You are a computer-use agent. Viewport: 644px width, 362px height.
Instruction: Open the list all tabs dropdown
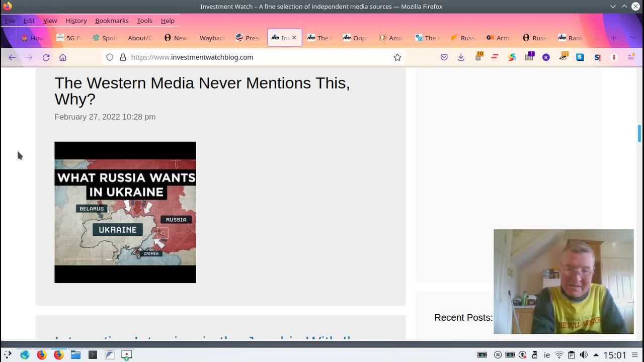(x=632, y=38)
